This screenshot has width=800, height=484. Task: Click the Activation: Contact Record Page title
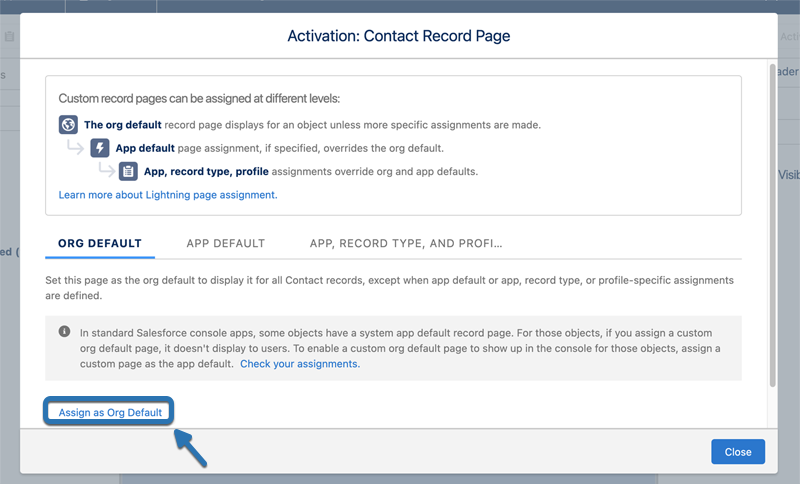tap(400, 36)
